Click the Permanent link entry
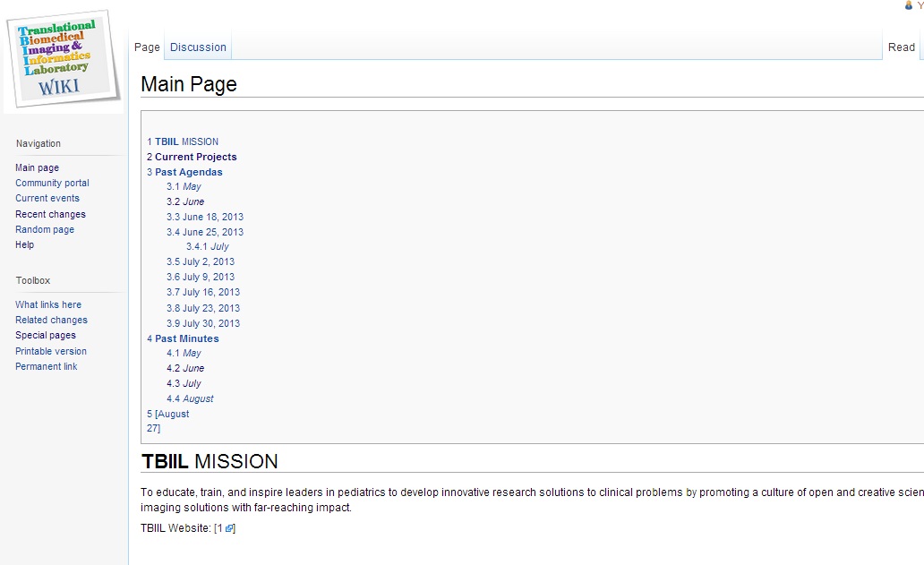Screen dimensions: 924x565 [x=46, y=366]
